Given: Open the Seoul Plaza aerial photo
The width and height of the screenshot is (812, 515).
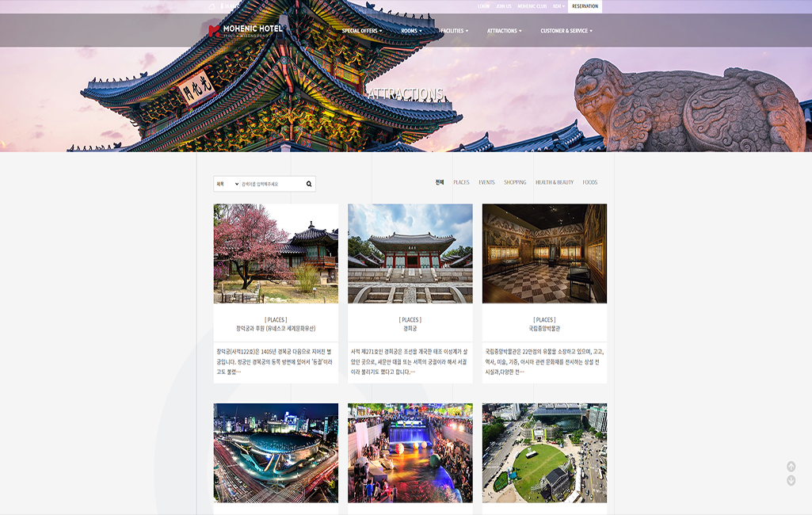Looking at the screenshot, I should click(x=545, y=453).
